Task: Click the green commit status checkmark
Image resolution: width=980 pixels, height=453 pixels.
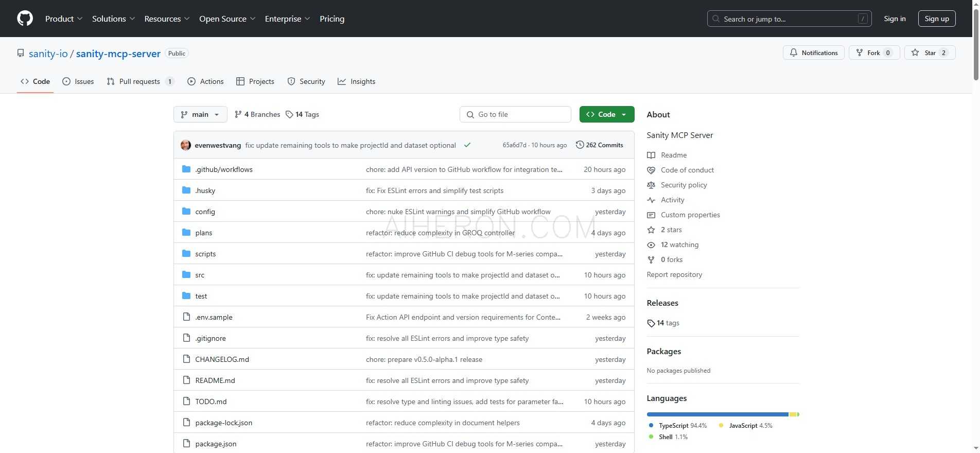Action: pyautogui.click(x=467, y=145)
